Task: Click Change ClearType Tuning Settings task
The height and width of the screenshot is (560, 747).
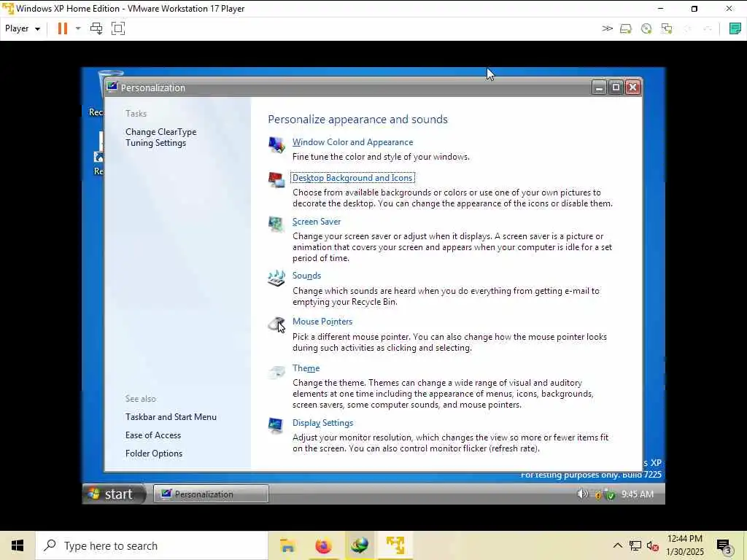Action: (x=161, y=137)
